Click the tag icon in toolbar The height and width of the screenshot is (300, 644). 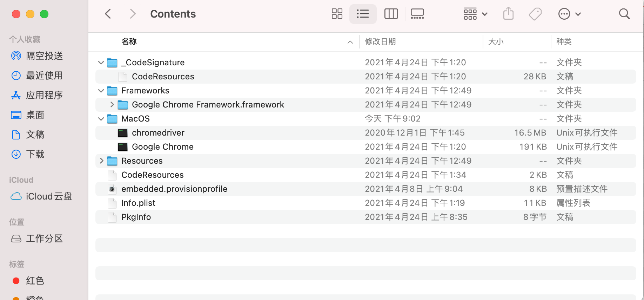(x=535, y=14)
